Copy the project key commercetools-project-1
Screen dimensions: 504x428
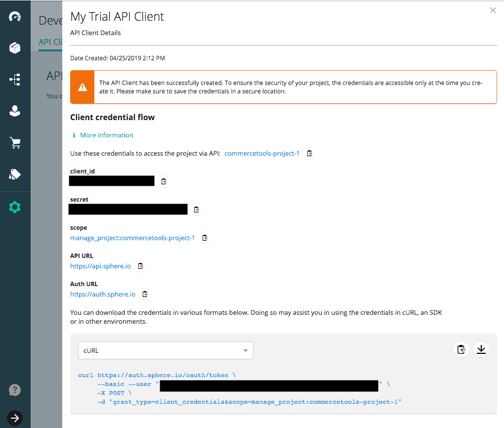pyautogui.click(x=309, y=153)
